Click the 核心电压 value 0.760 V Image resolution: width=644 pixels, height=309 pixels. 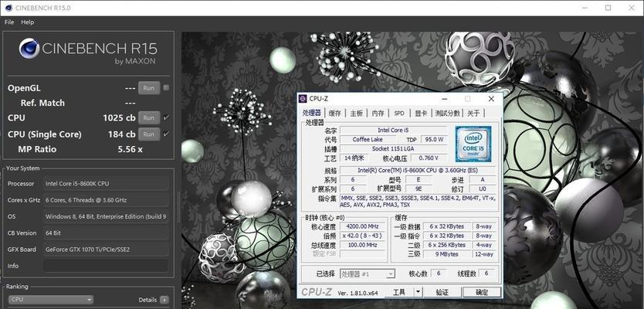point(428,158)
